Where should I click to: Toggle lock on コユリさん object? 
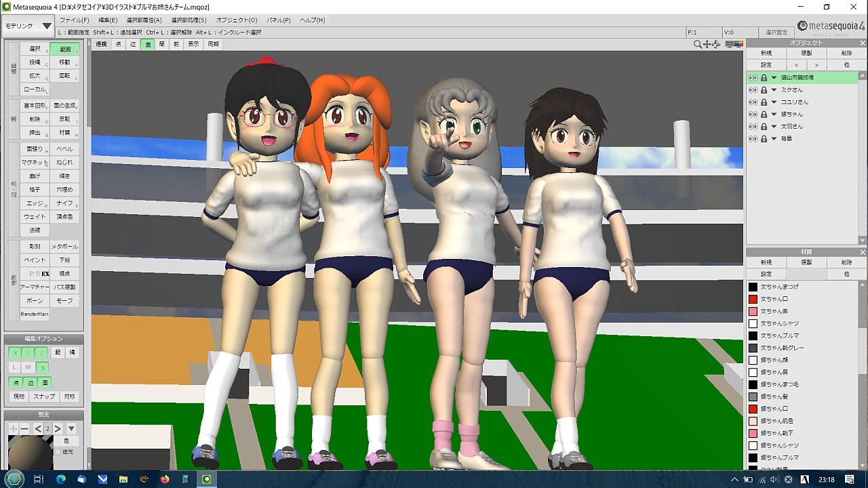click(764, 102)
